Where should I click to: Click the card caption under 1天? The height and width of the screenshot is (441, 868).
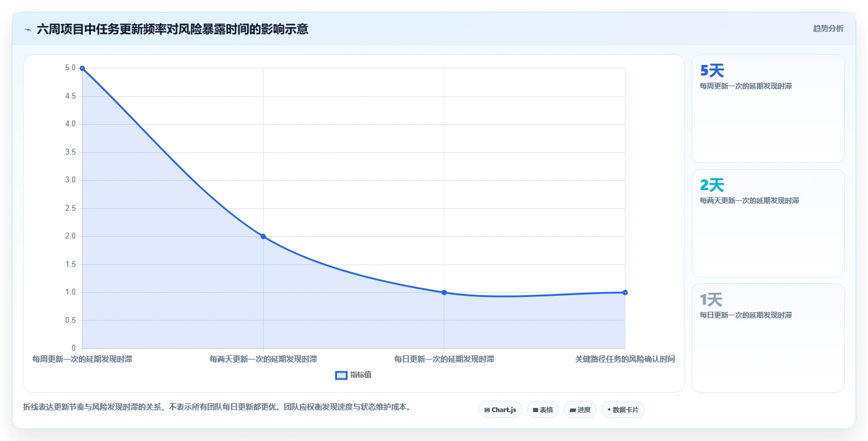(x=745, y=315)
